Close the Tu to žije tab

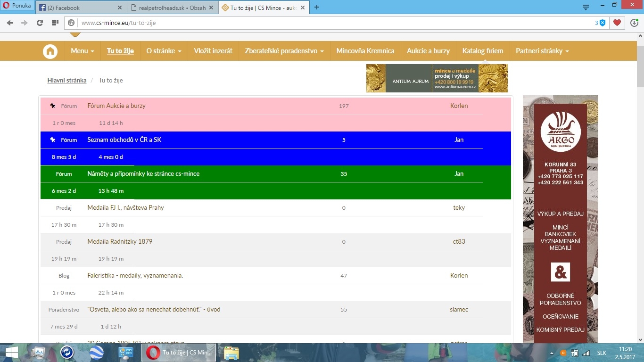tap(303, 8)
